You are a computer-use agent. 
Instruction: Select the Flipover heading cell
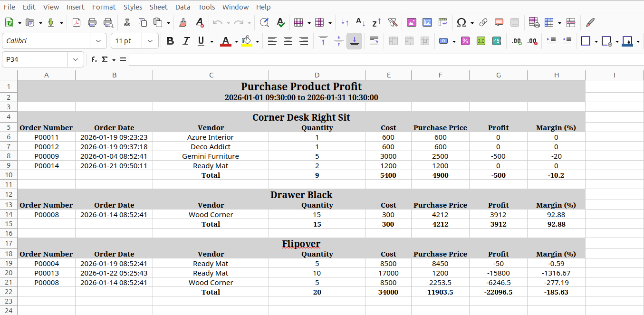[x=301, y=243]
